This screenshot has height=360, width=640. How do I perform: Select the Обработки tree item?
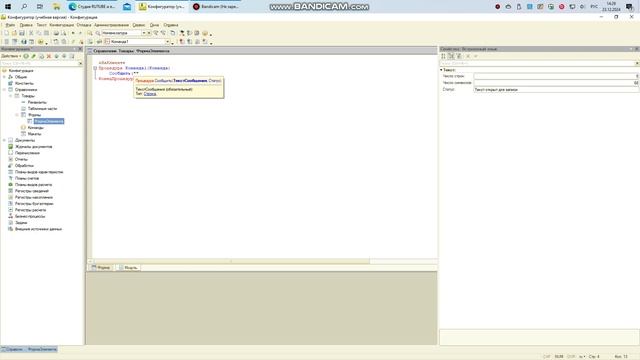click(x=24, y=166)
